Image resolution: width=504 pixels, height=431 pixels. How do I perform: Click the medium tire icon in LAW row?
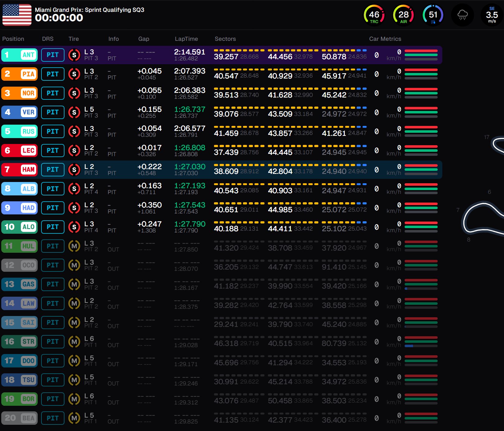point(74,303)
